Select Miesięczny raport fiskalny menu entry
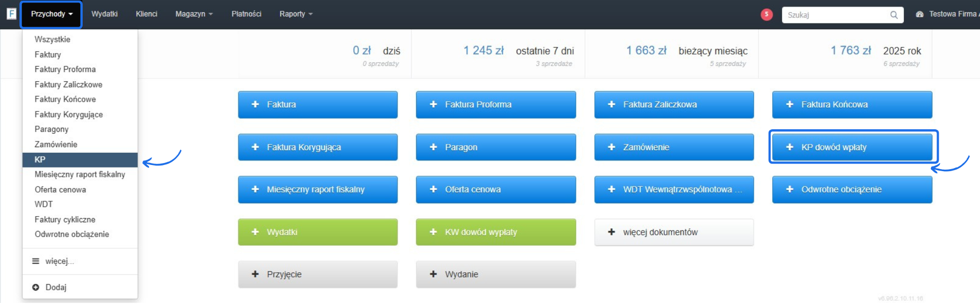This screenshot has height=305, width=980. pos(80,175)
